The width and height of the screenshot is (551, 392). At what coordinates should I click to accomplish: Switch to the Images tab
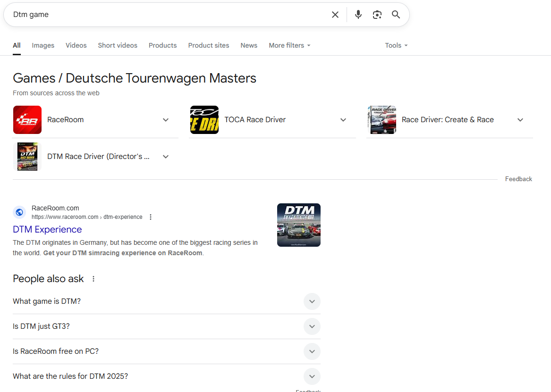coord(43,45)
